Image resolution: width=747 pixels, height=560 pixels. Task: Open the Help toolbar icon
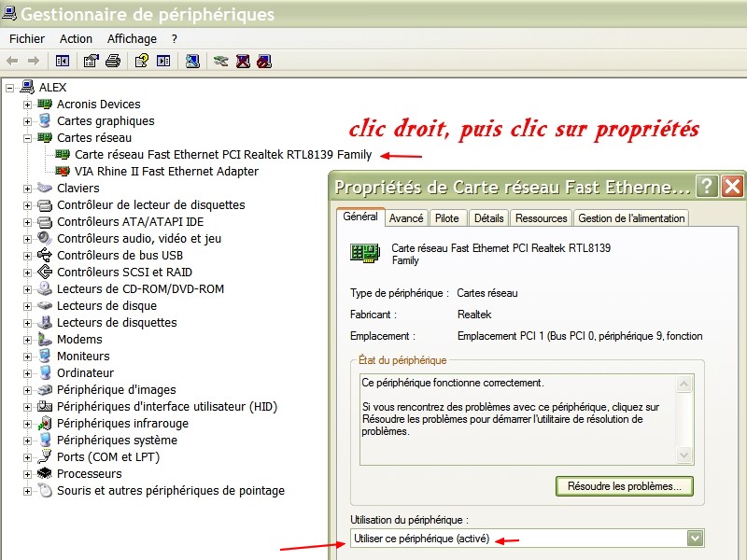tap(141, 62)
